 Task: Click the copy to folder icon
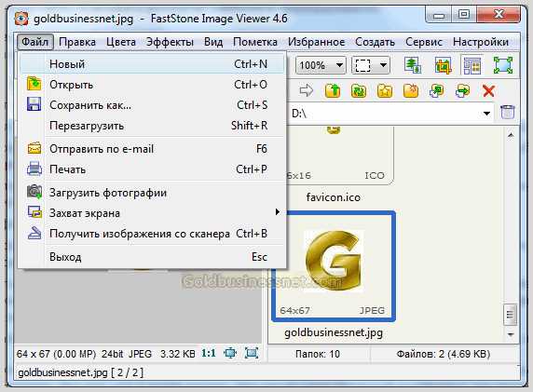436,90
